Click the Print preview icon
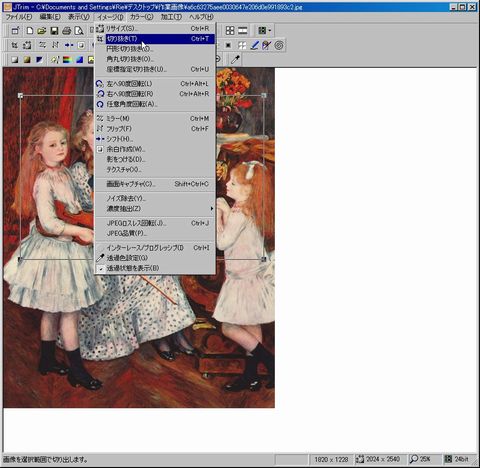Screen dimensions: 480x468 tap(79, 31)
